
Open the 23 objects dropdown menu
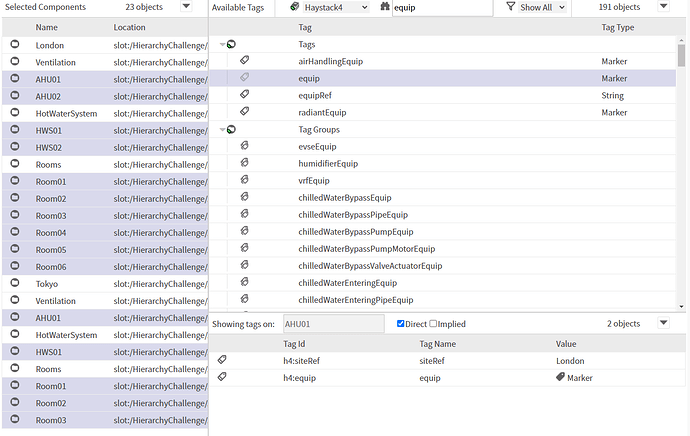point(187,7)
